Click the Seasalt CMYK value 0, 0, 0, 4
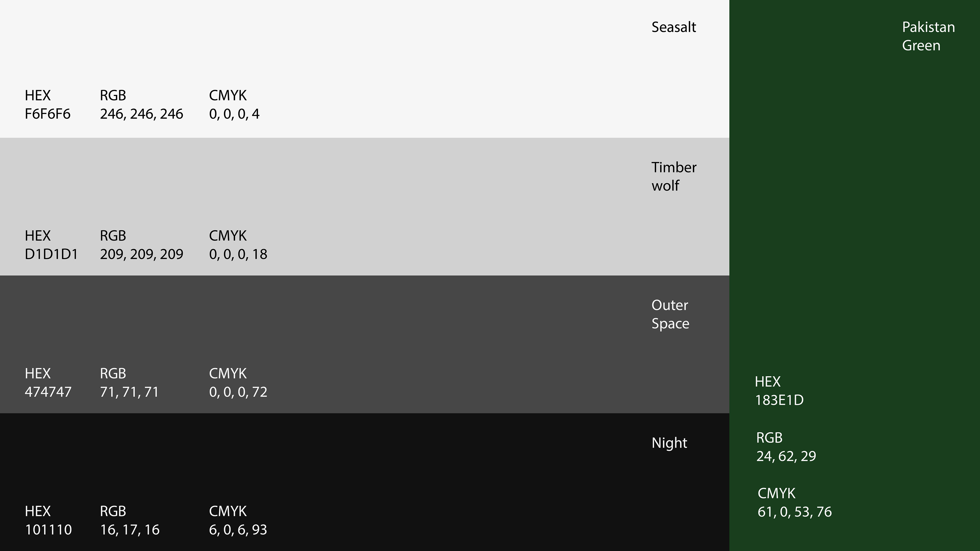This screenshot has width=980, height=551. pos(234,114)
